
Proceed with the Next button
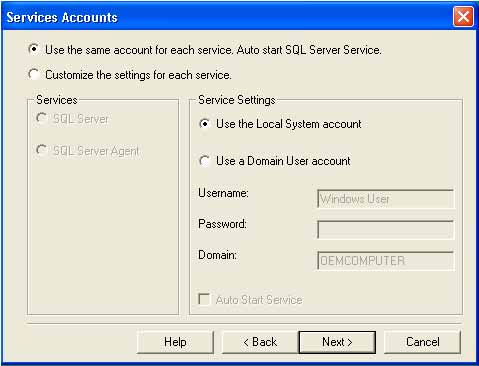[337, 342]
